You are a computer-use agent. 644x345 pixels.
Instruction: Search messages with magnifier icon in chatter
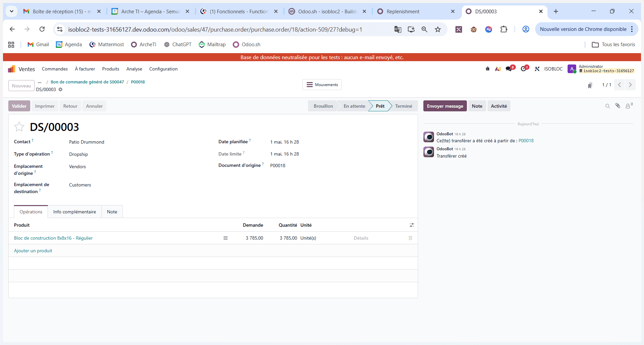607,106
